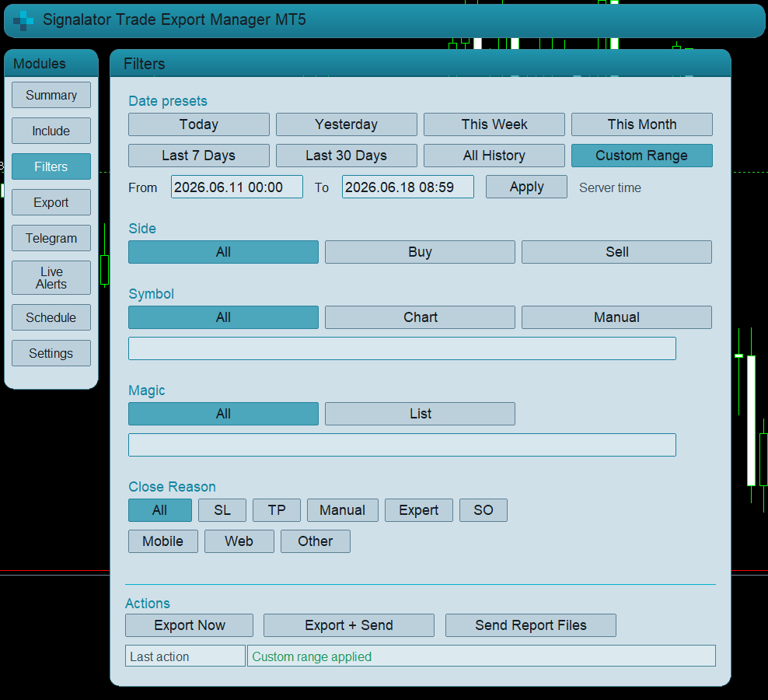The image size is (768, 700).
Task: Open the Include module
Action: point(51,131)
